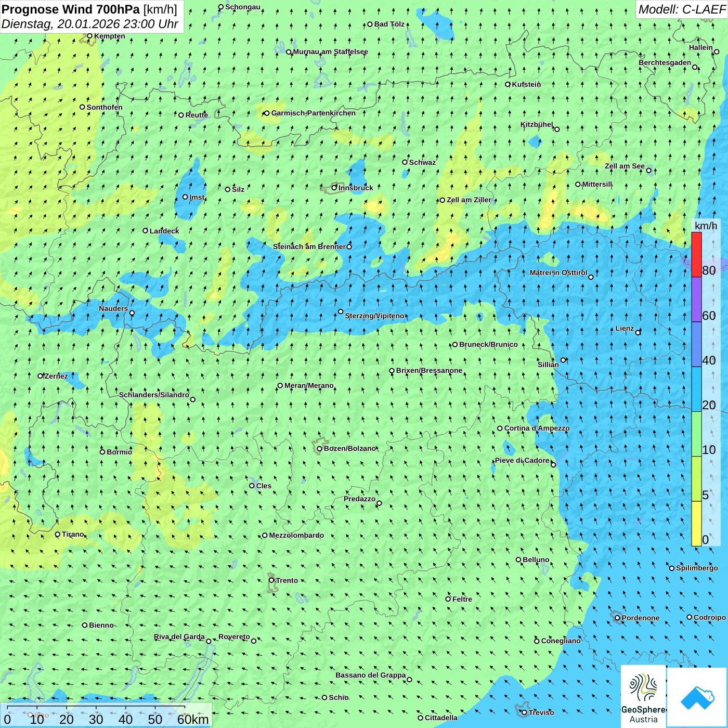
Task: Click the 'Mezzolombardo' label
Action: pyautogui.click(x=296, y=535)
